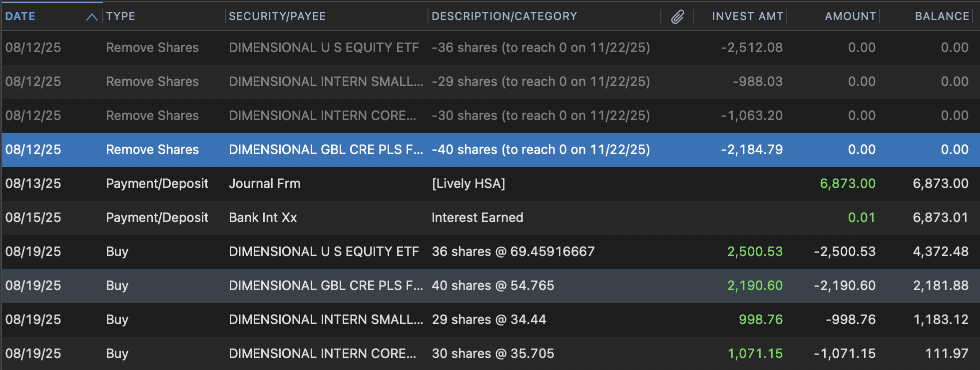This screenshot has height=370, width=980.
Task: Toggle the Date column sort arrow
Action: pos(91,17)
